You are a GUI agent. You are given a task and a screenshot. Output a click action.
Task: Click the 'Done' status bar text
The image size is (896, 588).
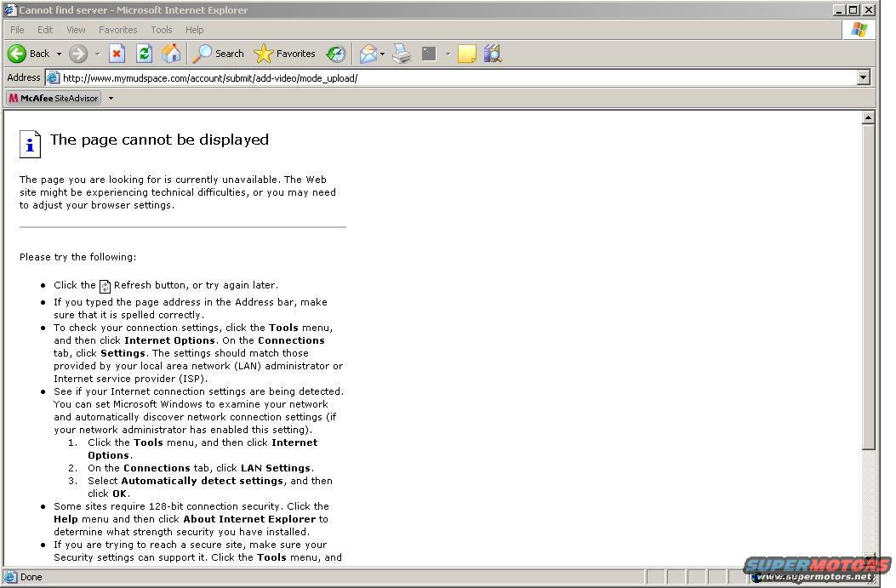coord(31,577)
